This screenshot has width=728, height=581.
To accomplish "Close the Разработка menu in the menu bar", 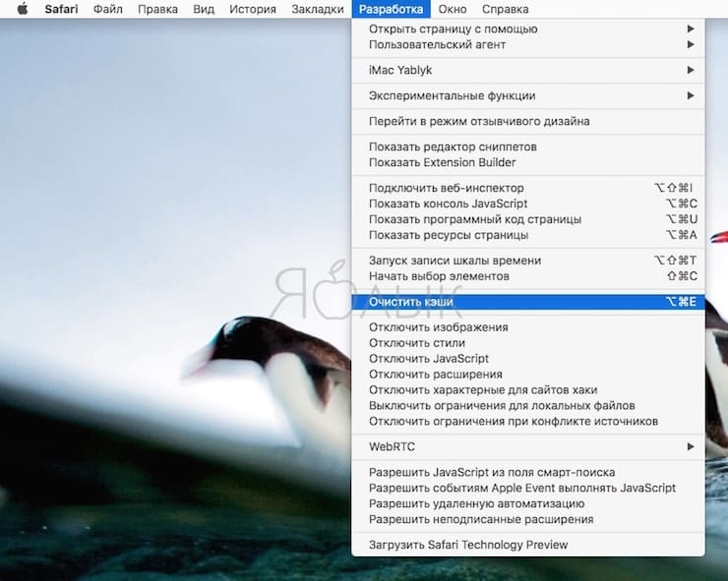I will click(391, 9).
